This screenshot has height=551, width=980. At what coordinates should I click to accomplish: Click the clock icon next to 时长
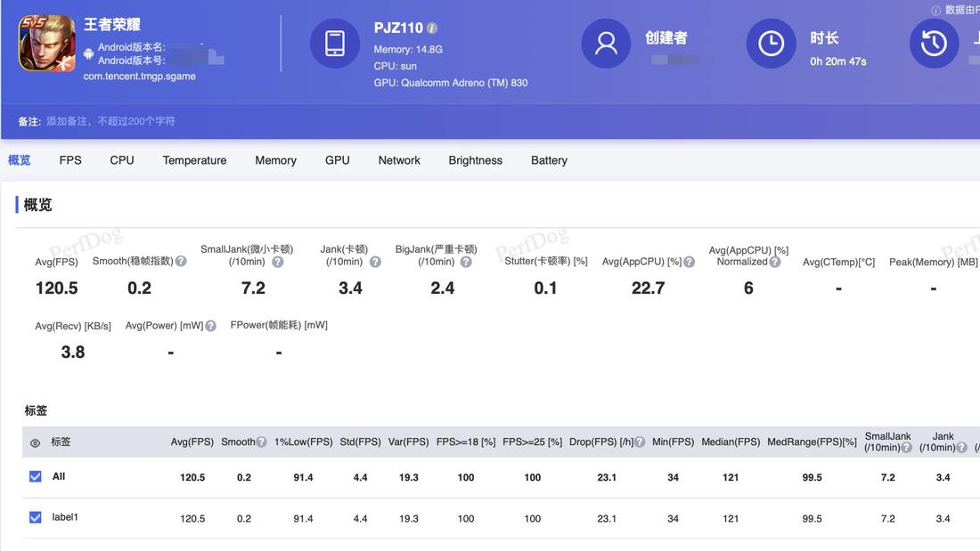pos(771,42)
